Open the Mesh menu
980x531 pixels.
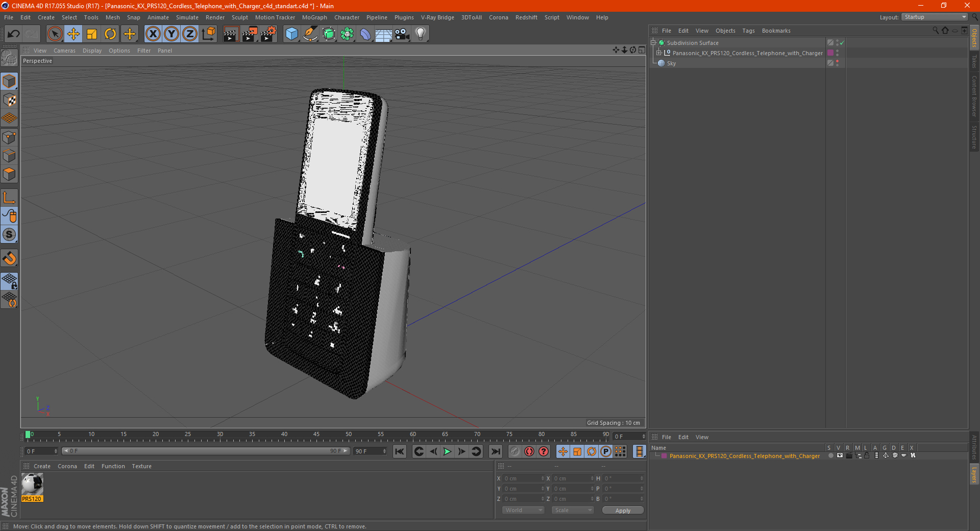coord(112,17)
